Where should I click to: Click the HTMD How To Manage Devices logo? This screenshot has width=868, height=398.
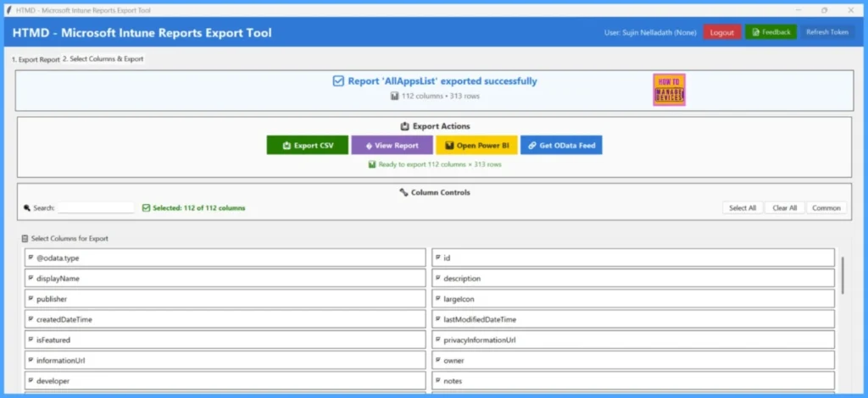pyautogui.click(x=669, y=90)
